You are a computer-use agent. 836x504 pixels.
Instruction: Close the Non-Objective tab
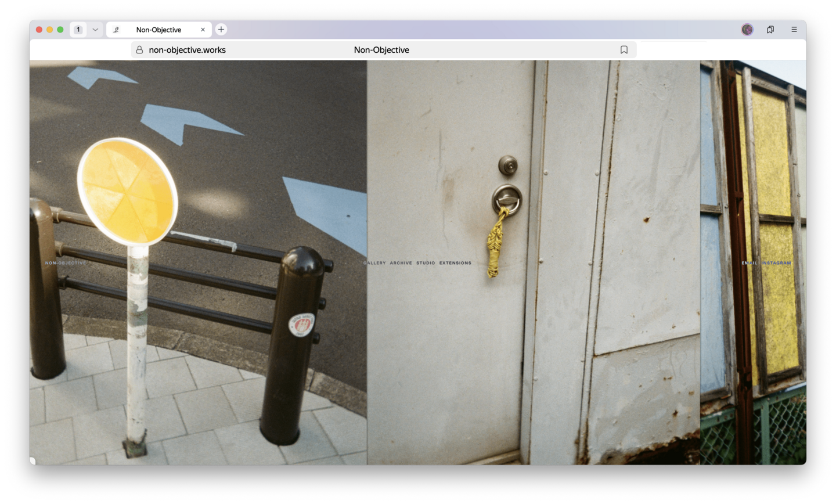[203, 30]
